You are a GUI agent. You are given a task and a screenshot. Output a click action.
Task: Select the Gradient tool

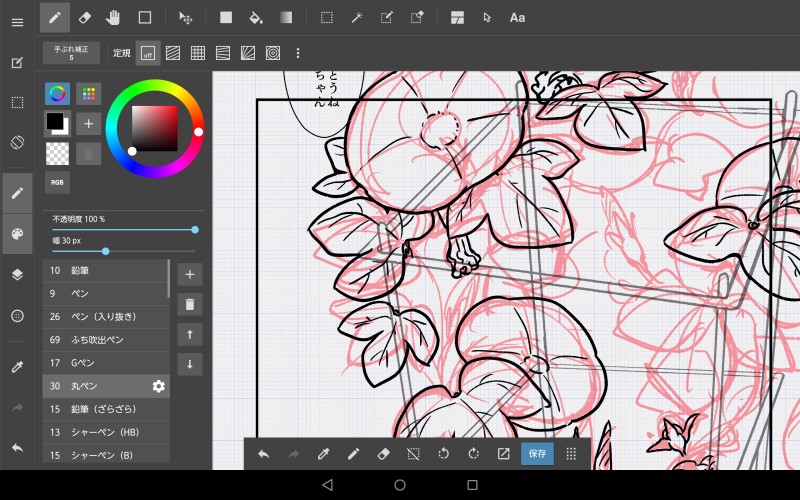pyautogui.click(x=286, y=18)
